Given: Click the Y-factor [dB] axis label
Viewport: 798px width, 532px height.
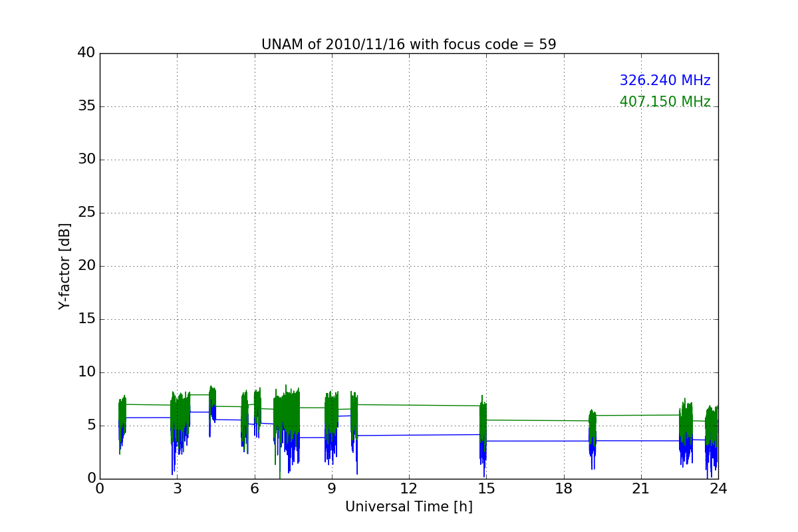Looking at the screenshot, I should pyautogui.click(x=65, y=266).
